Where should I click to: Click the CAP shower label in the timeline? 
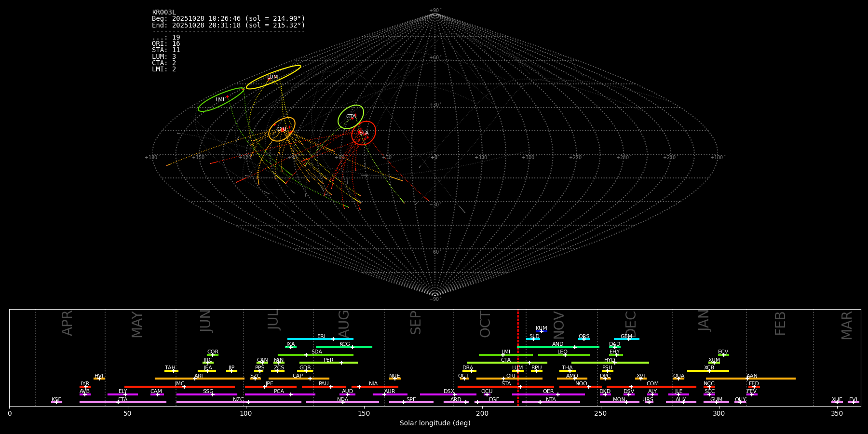click(x=298, y=376)
